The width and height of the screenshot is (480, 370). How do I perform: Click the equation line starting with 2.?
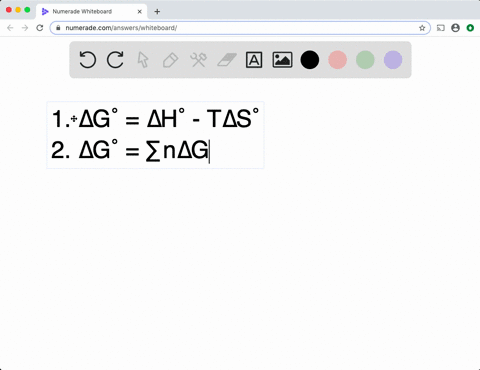[x=130, y=150]
